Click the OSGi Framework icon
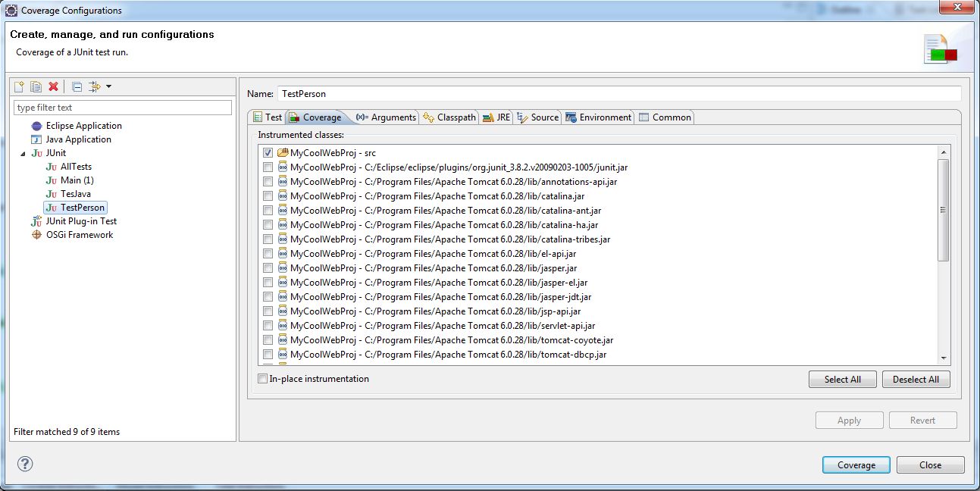 [x=36, y=235]
